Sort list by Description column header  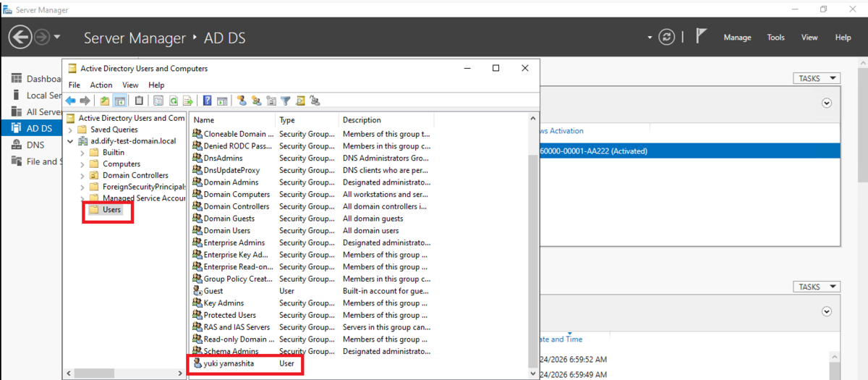[386, 120]
